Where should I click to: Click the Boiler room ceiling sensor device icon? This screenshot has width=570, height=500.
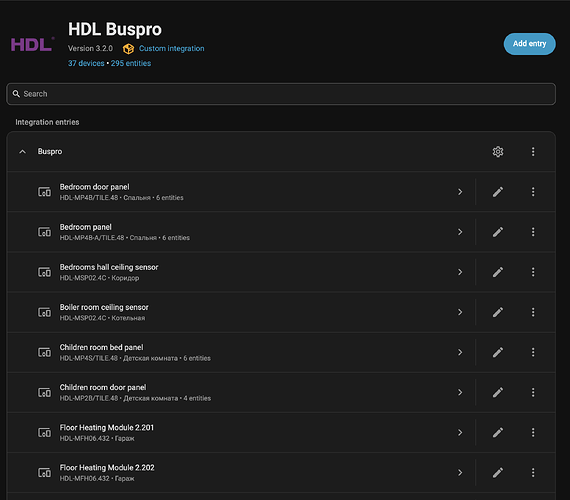point(45,312)
